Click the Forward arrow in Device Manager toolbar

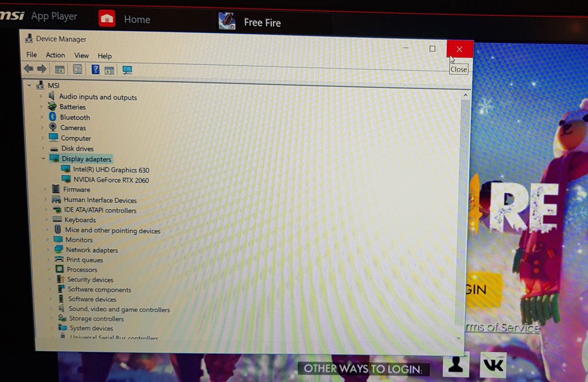tap(42, 69)
